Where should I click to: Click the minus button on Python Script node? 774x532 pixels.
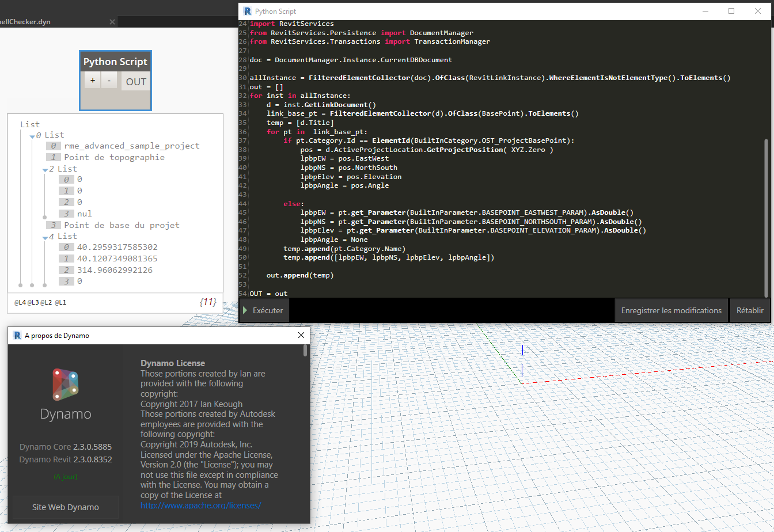pos(109,81)
